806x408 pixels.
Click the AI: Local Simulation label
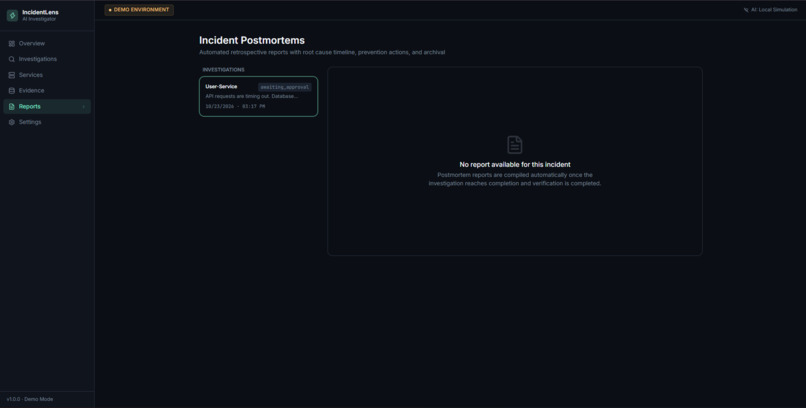774,10
